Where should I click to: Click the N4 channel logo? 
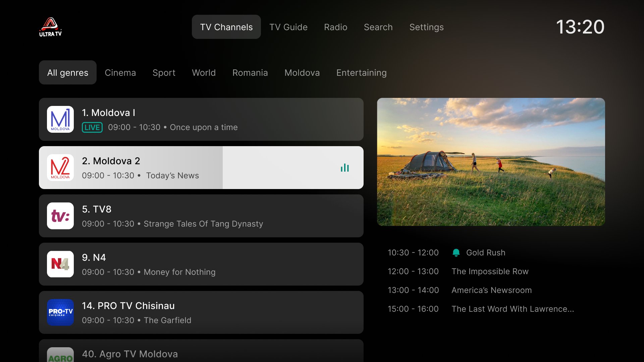pyautogui.click(x=60, y=264)
